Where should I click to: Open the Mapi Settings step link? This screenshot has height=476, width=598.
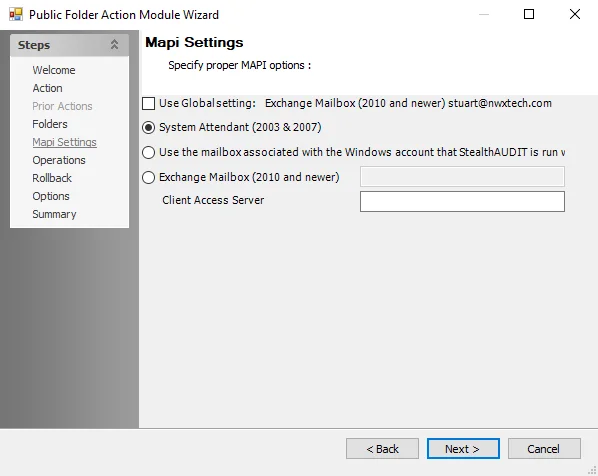[x=64, y=142]
